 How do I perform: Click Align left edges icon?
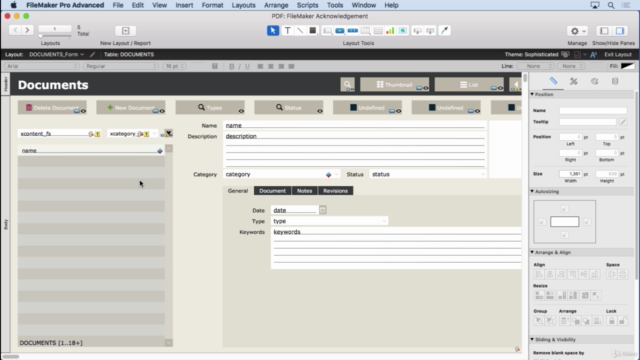(x=539, y=274)
